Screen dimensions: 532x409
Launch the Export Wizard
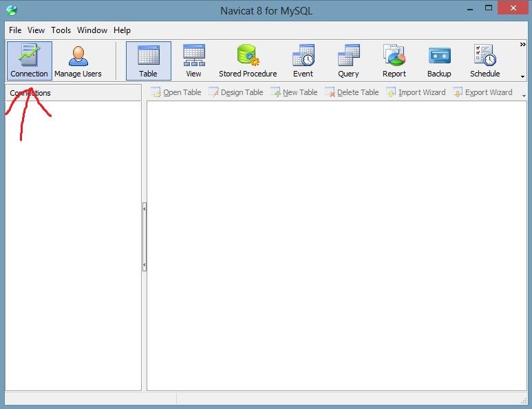483,92
